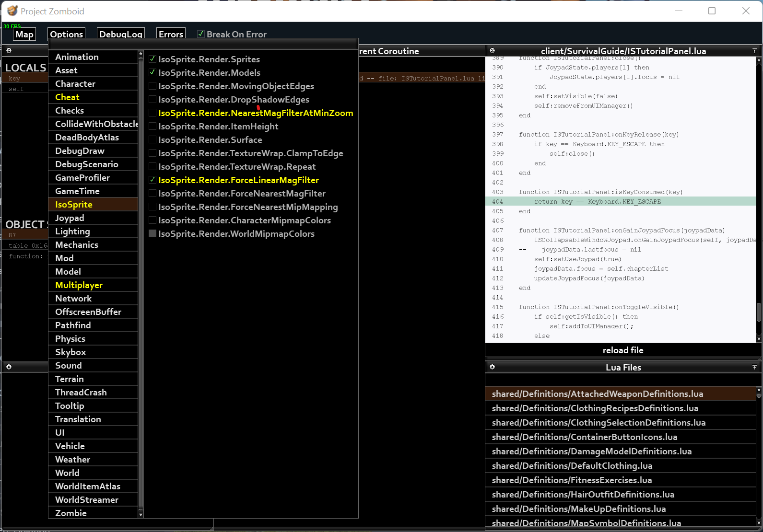Click the Project Zomboid title bar icon
Viewport: 763px width, 532px height.
[x=12, y=11]
